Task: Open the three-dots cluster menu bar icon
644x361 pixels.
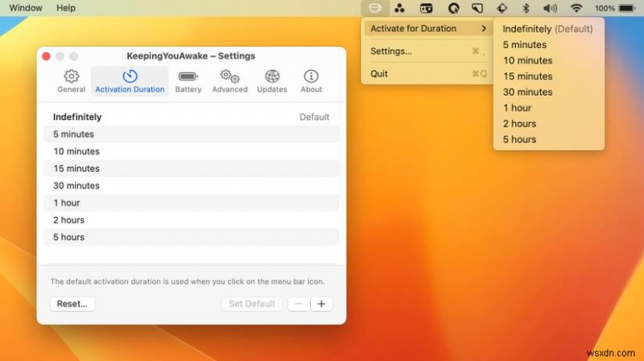Action: point(399,8)
